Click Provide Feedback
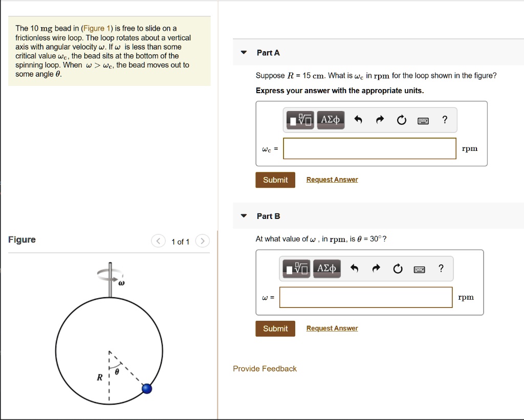524x420 pixels. (x=265, y=368)
